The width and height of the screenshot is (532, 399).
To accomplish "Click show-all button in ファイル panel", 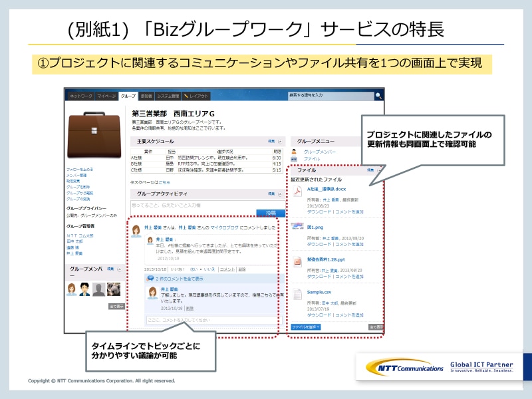I will [376, 327].
